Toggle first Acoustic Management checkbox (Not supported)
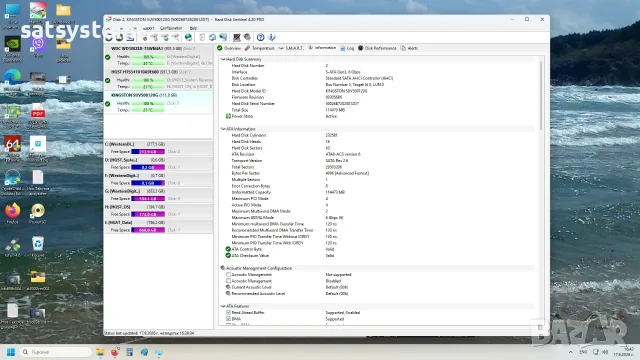 pyautogui.click(x=229, y=275)
